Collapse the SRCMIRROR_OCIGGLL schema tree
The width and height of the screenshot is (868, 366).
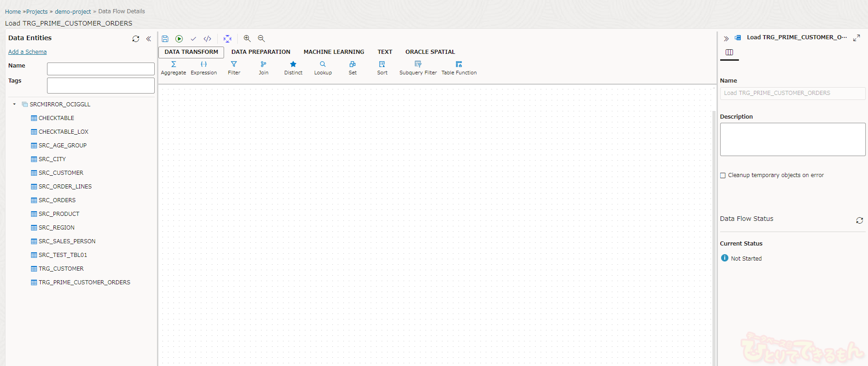(x=15, y=105)
